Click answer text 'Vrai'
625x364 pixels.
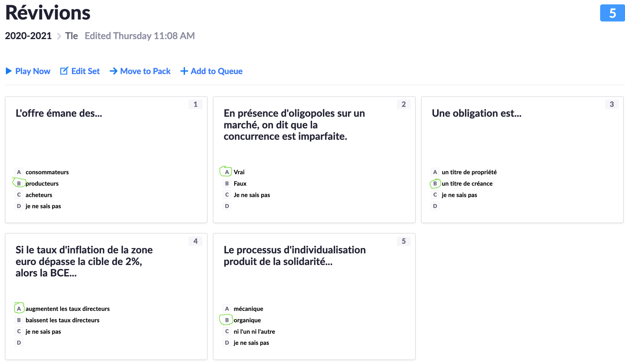click(239, 172)
